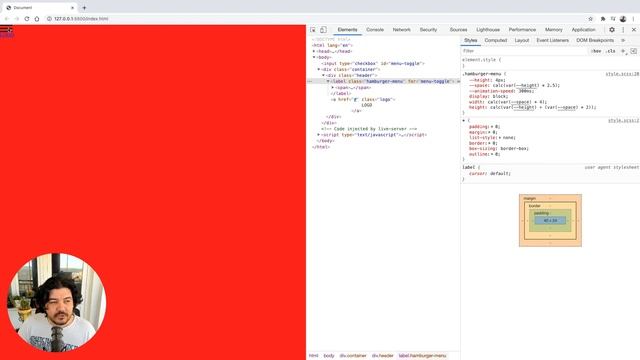Expand the head element node
The width and height of the screenshot is (640, 360).
[314, 51]
